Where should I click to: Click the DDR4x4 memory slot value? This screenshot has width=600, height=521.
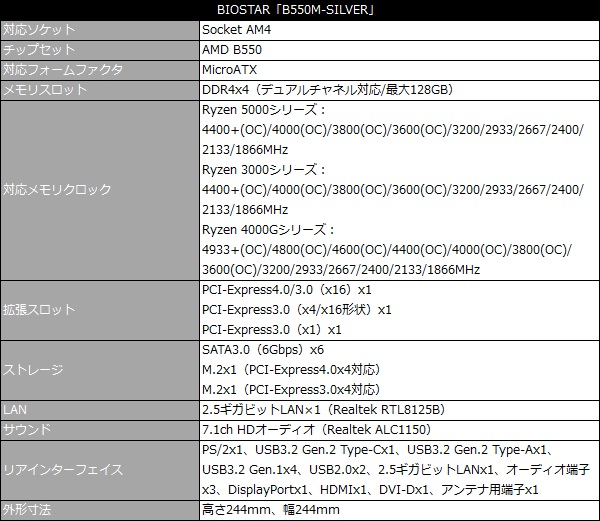point(328,90)
